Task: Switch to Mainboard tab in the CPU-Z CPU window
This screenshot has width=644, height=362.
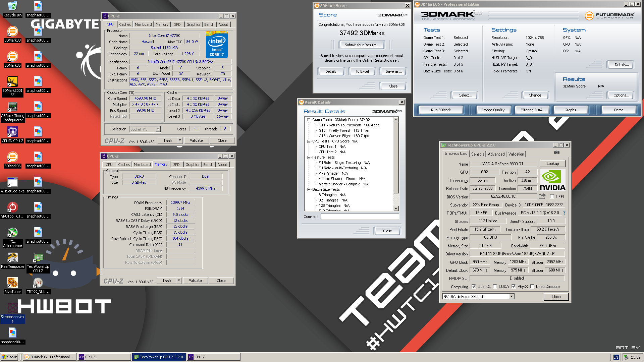Action: pyautogui.click(x=143, y=24)
